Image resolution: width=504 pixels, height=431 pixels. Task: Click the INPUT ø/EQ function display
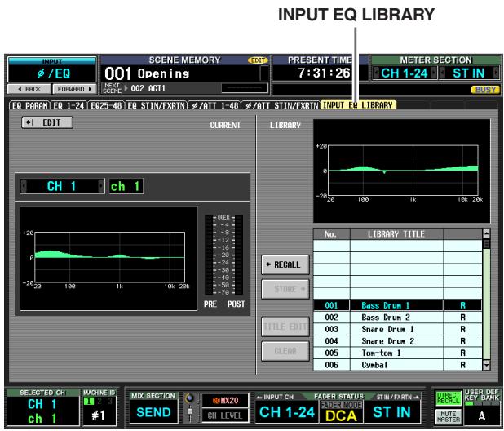coord(52,70)
